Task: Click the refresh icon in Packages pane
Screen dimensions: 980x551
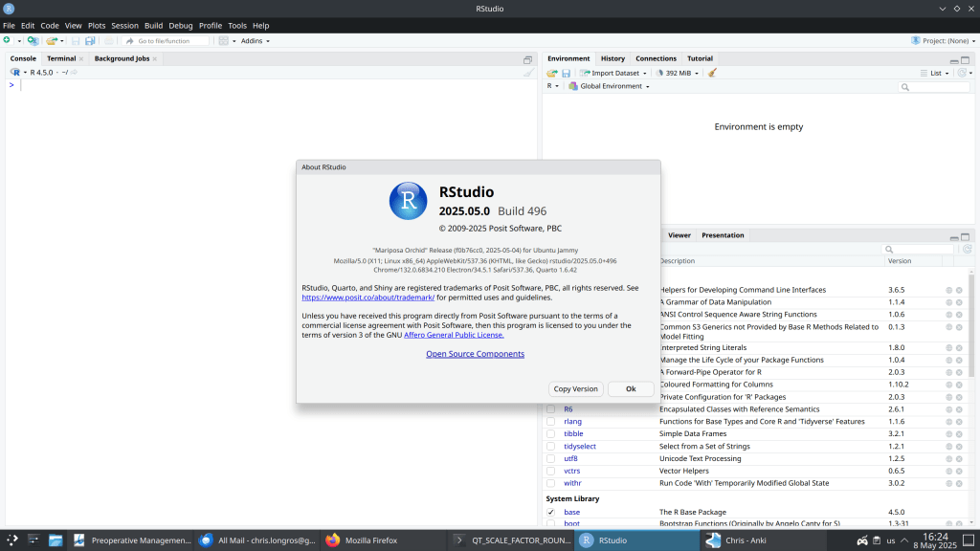Action: [967, 249]
